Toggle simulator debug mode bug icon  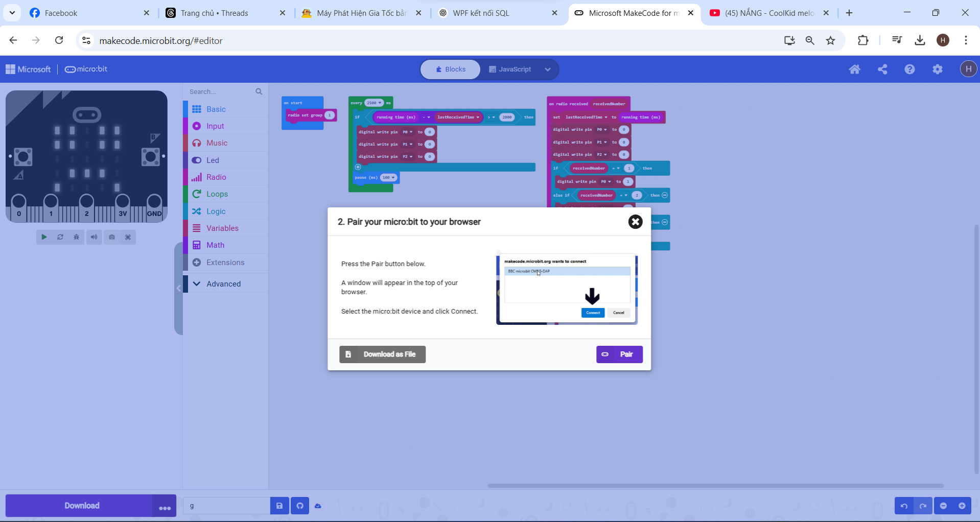click(x=77, y=237)
